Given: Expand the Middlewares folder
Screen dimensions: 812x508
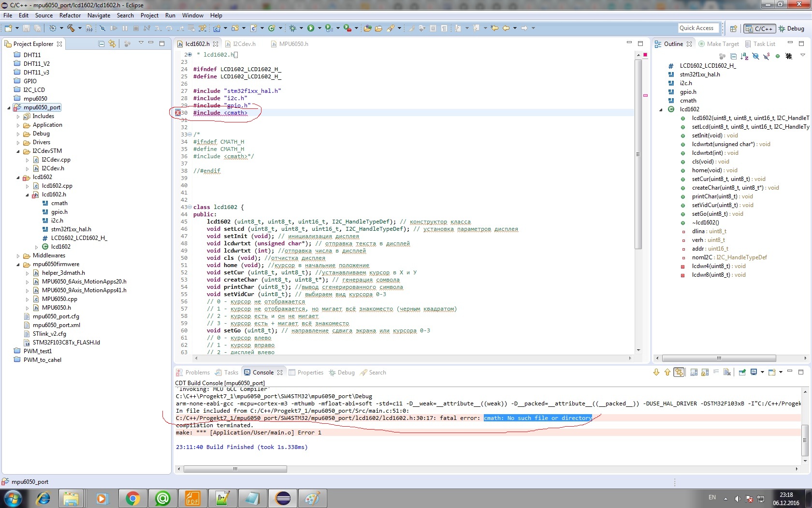Looking at the screenshot, I should [x=18, y=256].
